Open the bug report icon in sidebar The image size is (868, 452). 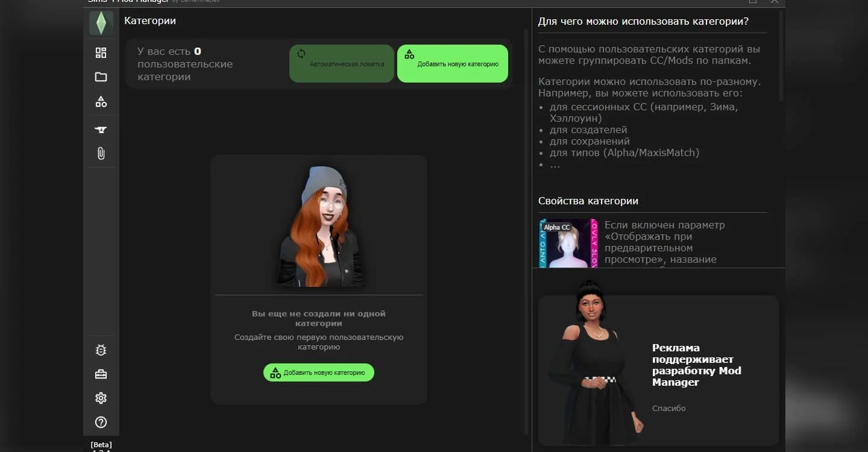point(101,350)
